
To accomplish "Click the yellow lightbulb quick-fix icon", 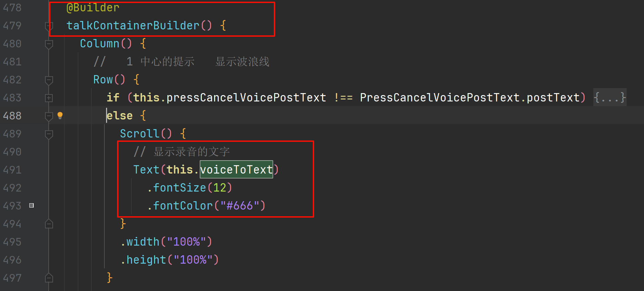I will (x=60, y=115).
